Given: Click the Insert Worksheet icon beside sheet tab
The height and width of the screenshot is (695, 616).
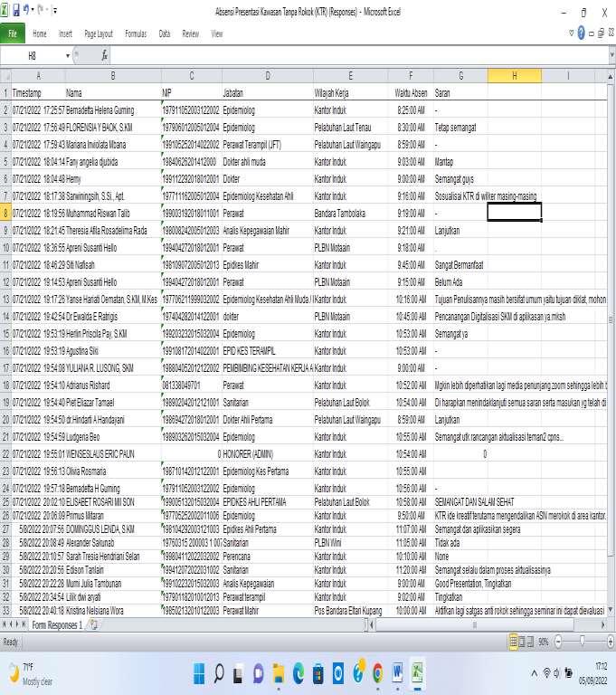Looking at the screenshot, I should 93,625.
